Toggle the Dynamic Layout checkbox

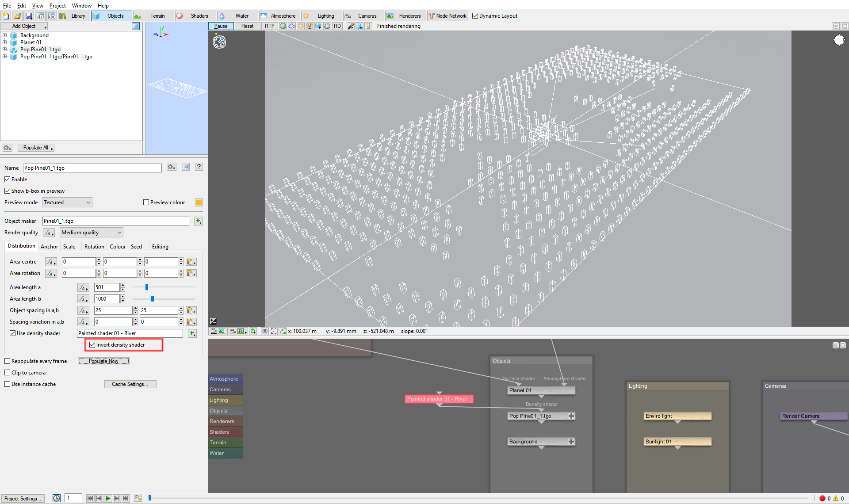click(x=475, y=16)
